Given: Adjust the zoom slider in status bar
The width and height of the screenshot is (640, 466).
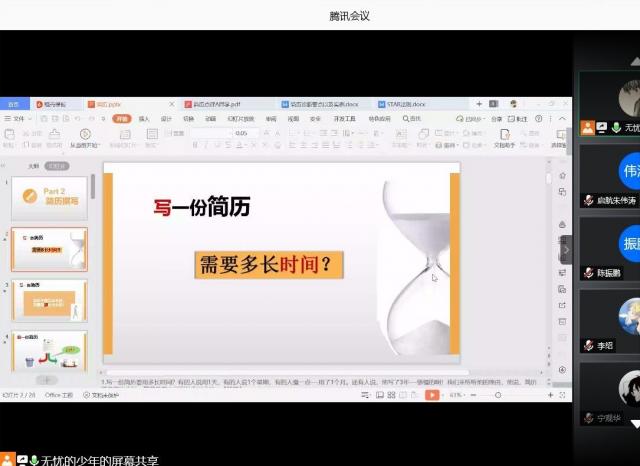Looking at the screenshot, I should pyautogui.click(x=496, y=395).
